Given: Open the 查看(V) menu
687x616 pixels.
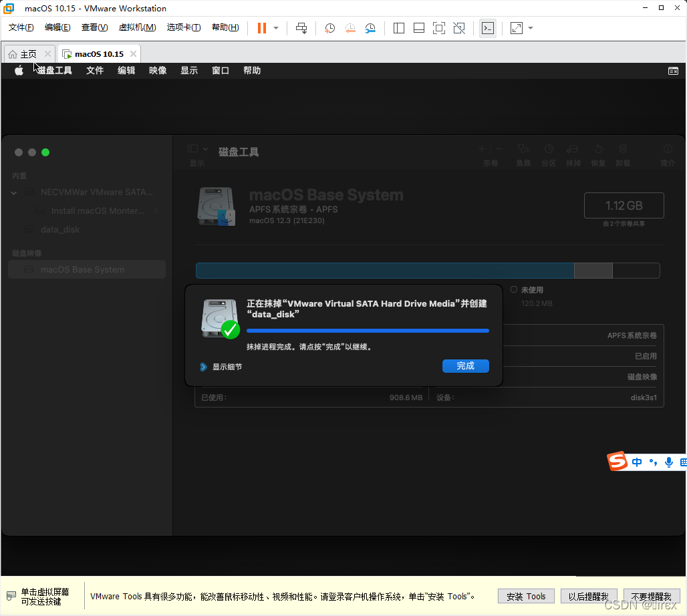Looking at the screenshot, I should click(94, 27).
